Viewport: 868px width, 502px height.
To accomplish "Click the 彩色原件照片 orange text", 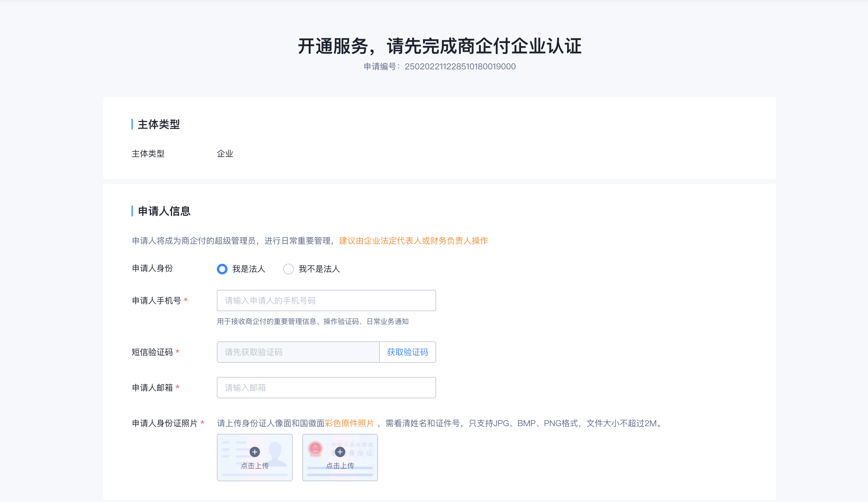I will pos(349,423).
